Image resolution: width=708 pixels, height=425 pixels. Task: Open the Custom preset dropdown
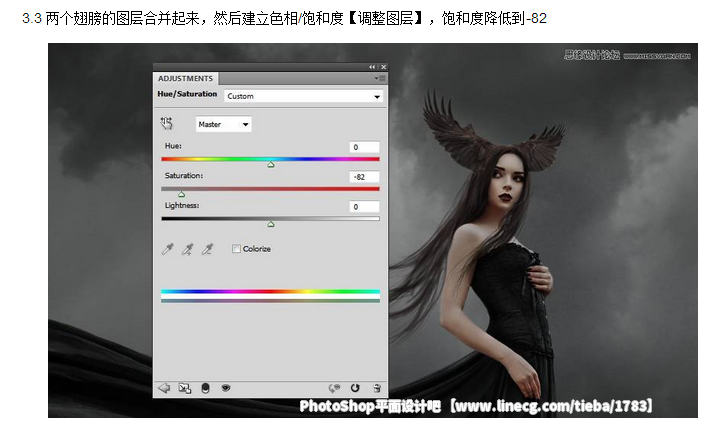point(303,96)
